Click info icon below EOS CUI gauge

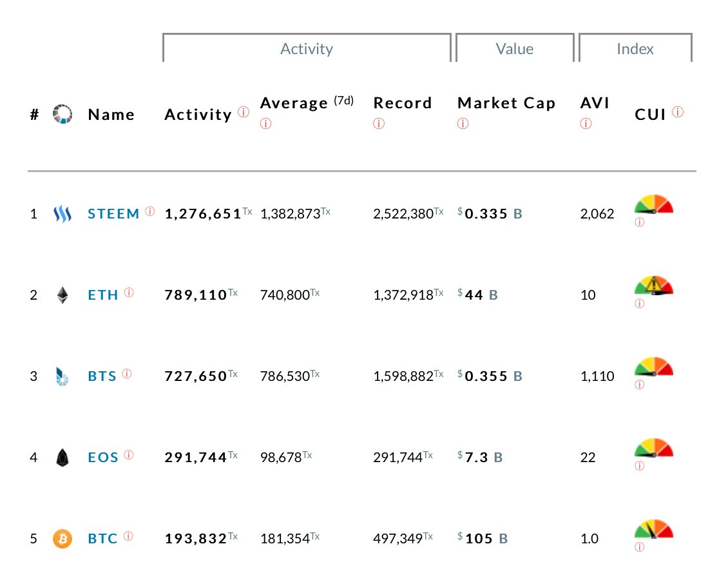pos(640,466)
